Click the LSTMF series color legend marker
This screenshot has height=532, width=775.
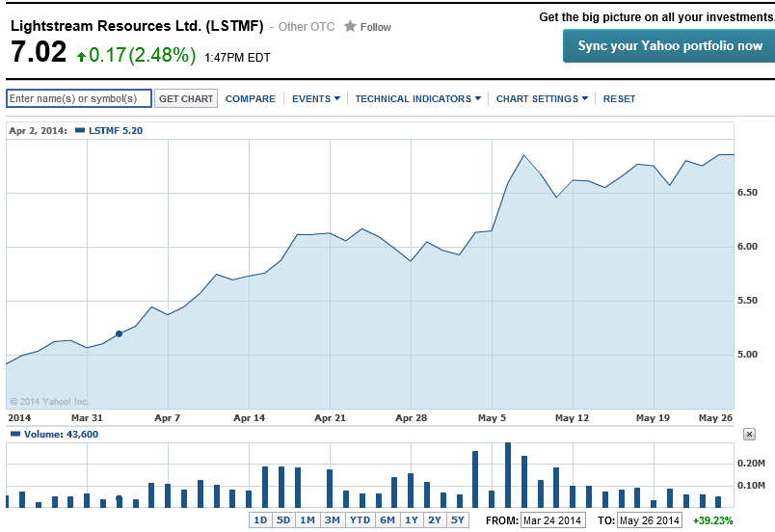pos(80,130)
